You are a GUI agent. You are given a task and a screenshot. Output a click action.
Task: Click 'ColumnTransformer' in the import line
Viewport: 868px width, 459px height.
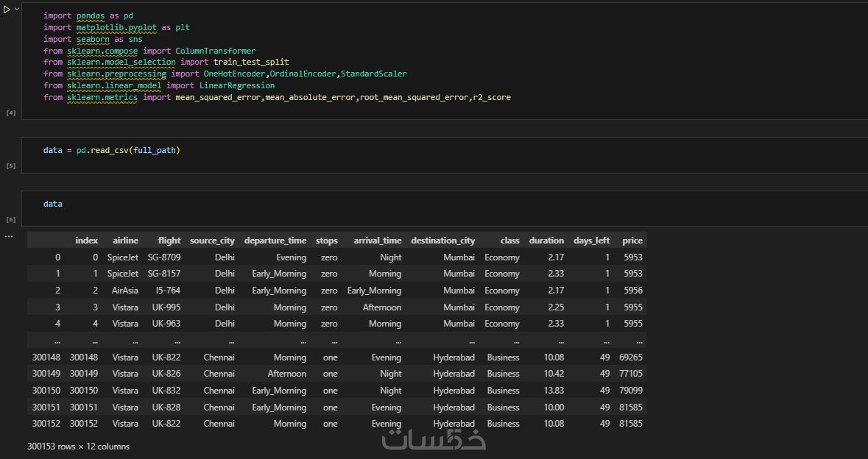(x=215, y=51)
